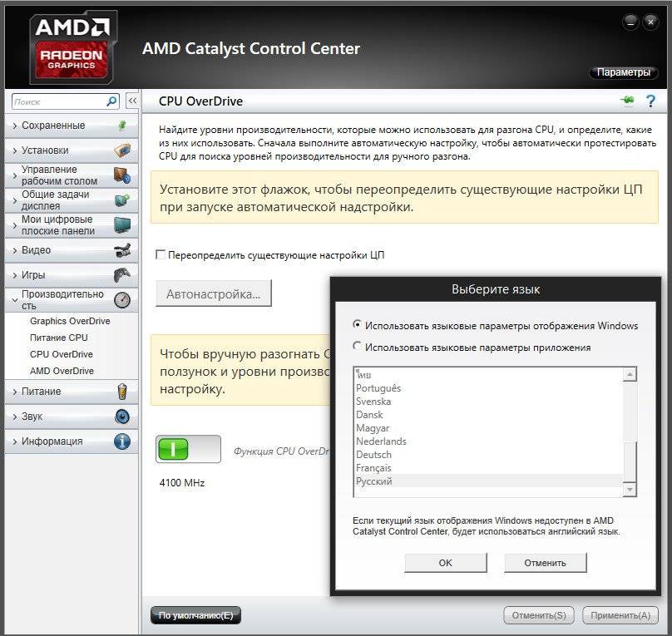Select Использовать языковые параметры отображения Windows
This screenshot has width=672, height=636.
(357, 324)
